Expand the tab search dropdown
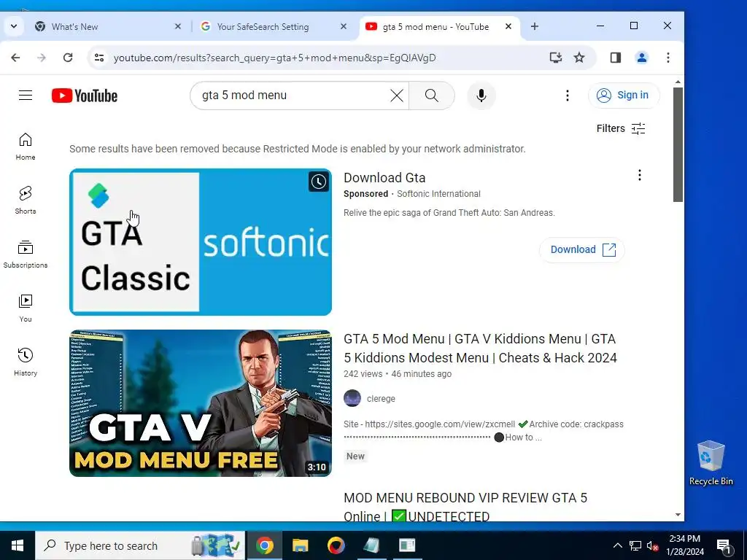This screenshot has height=560, width=747. tap(13, 27)
